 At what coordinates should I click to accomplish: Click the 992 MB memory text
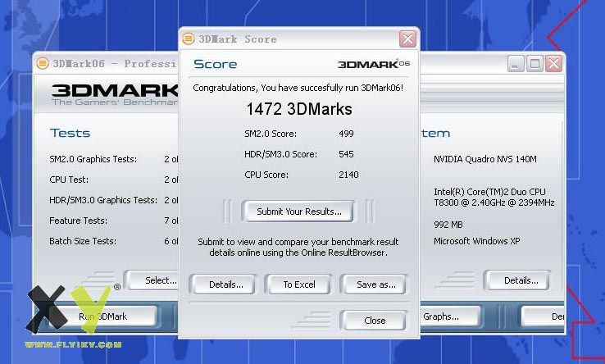click(x=448, y=225)
